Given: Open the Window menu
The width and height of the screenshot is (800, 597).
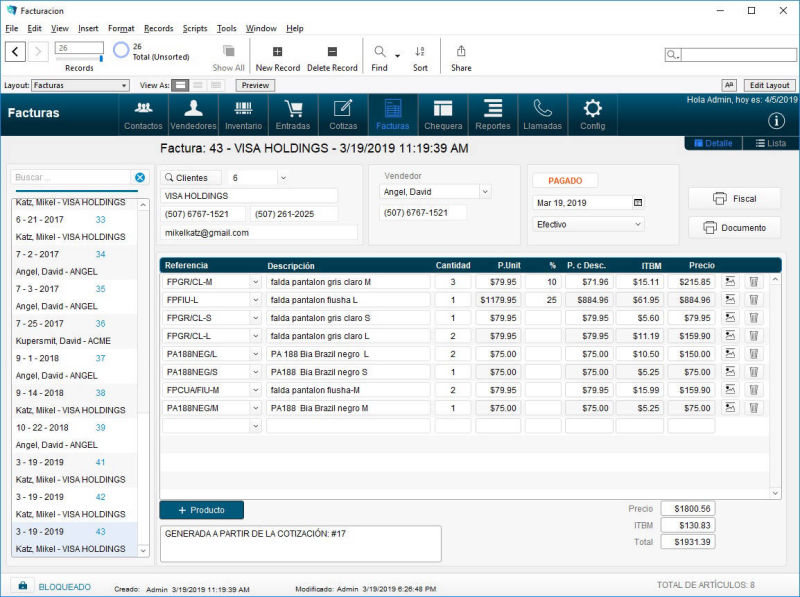Looking at the screenshot, I should click(261, 29).
